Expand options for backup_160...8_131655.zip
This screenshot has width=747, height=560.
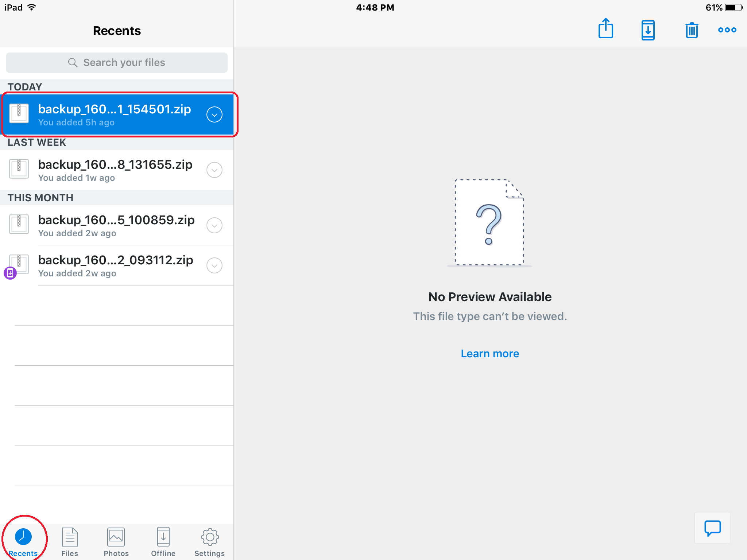214,170
